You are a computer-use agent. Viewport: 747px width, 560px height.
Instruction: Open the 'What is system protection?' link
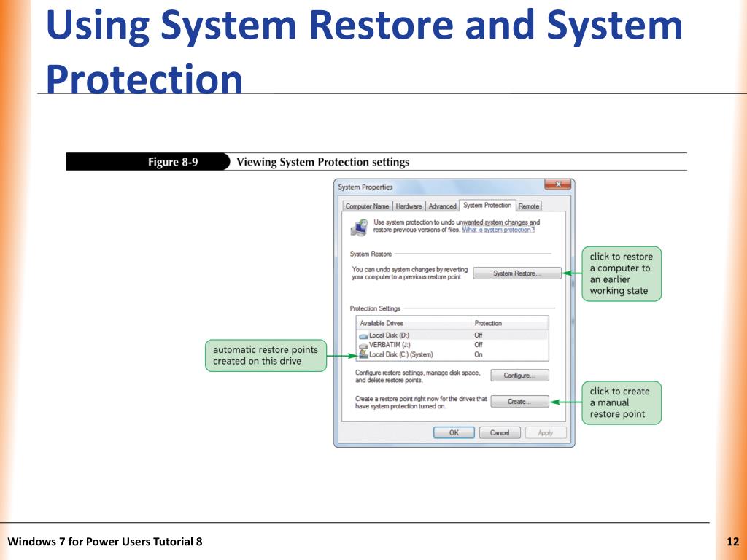point(498,230)
